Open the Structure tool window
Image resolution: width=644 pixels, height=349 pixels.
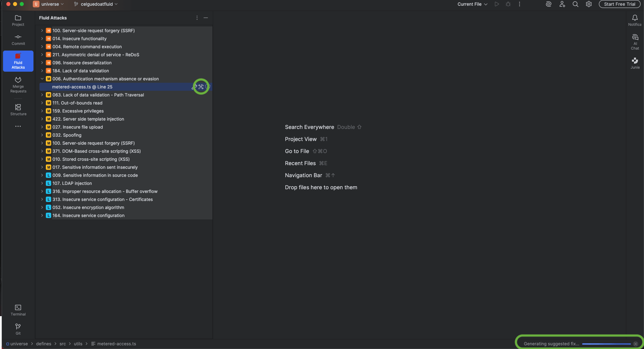pyautogui.click(x=18, y=110)
